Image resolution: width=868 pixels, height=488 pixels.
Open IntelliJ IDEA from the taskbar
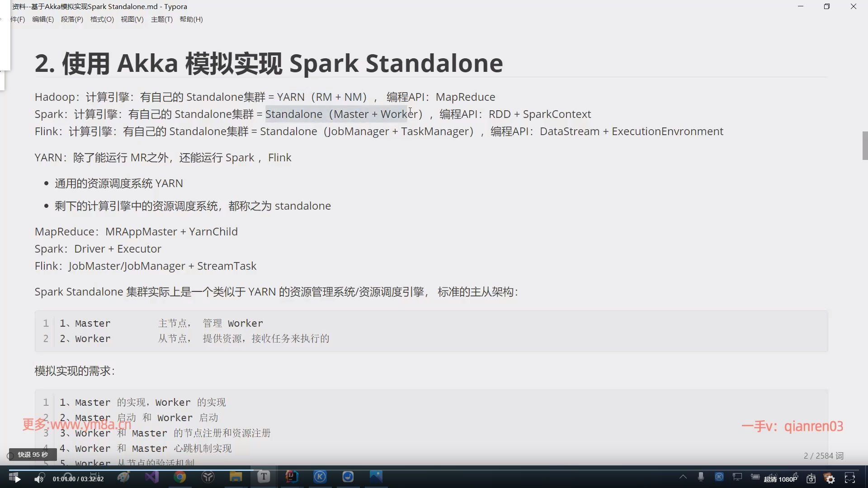(292, 477)
